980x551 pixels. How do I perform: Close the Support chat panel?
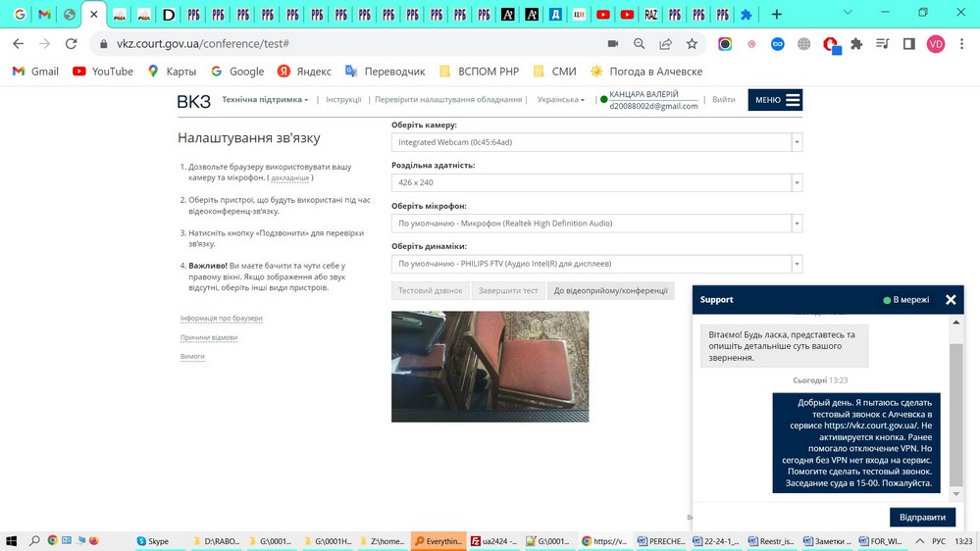click(951, 300)
